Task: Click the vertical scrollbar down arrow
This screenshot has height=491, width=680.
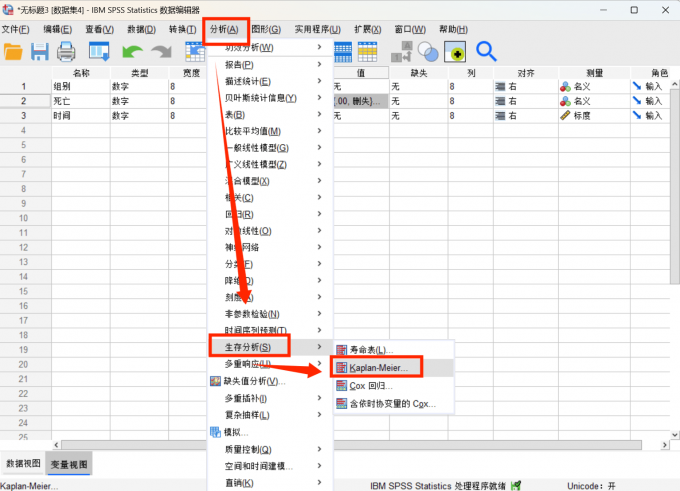Action: [x=674, y=434]
